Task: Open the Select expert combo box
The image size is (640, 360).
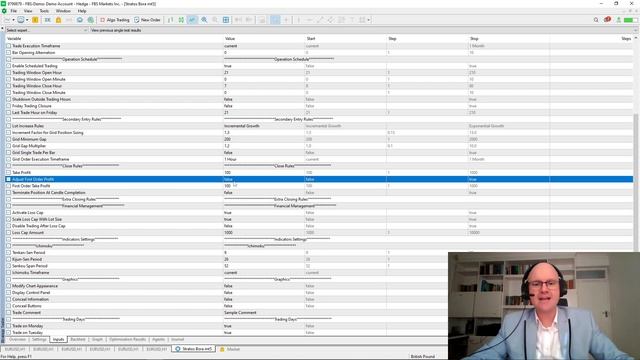Action: click(x=47, y=30)
